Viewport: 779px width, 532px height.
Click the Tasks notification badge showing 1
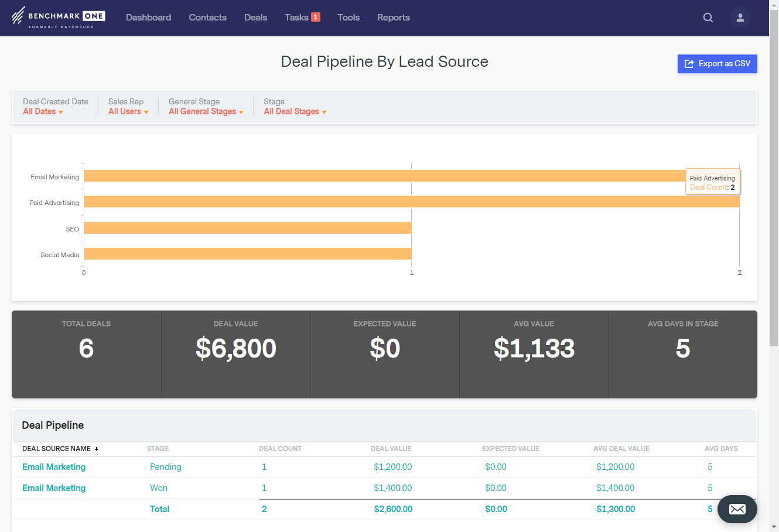(316, 17)
